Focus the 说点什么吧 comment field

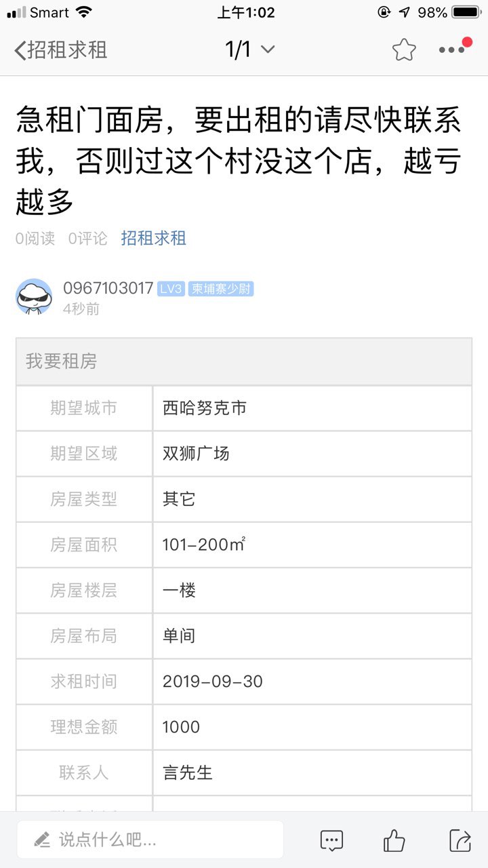click(x=150, y=840)
